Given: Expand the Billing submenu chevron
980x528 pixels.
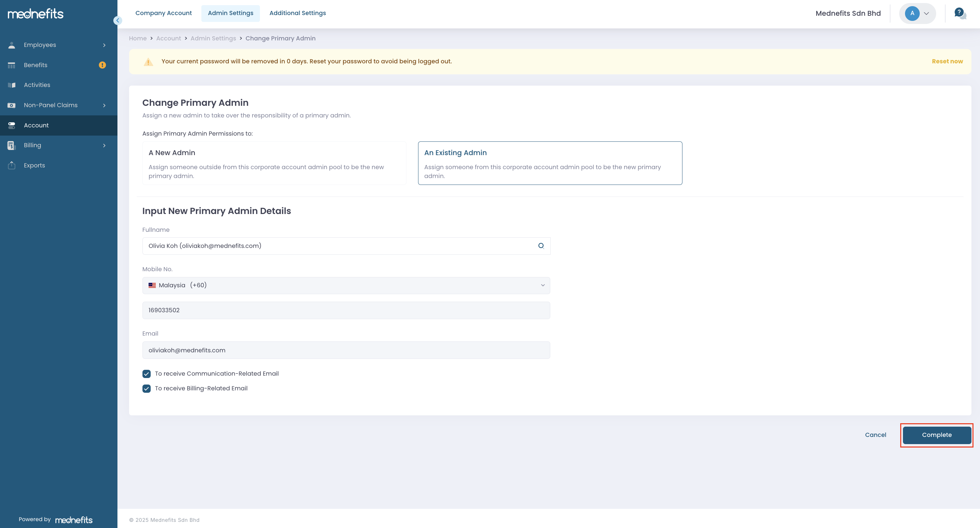Looking at the screenshot, I should pyautogui.click(x=104, y=145).
